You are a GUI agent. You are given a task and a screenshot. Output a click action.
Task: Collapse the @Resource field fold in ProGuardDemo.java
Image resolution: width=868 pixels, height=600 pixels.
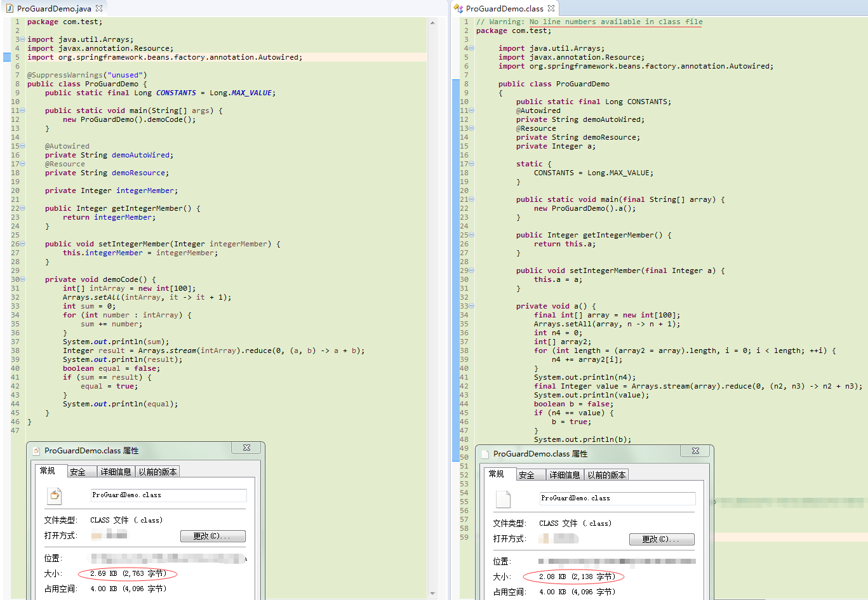[23, 164]
